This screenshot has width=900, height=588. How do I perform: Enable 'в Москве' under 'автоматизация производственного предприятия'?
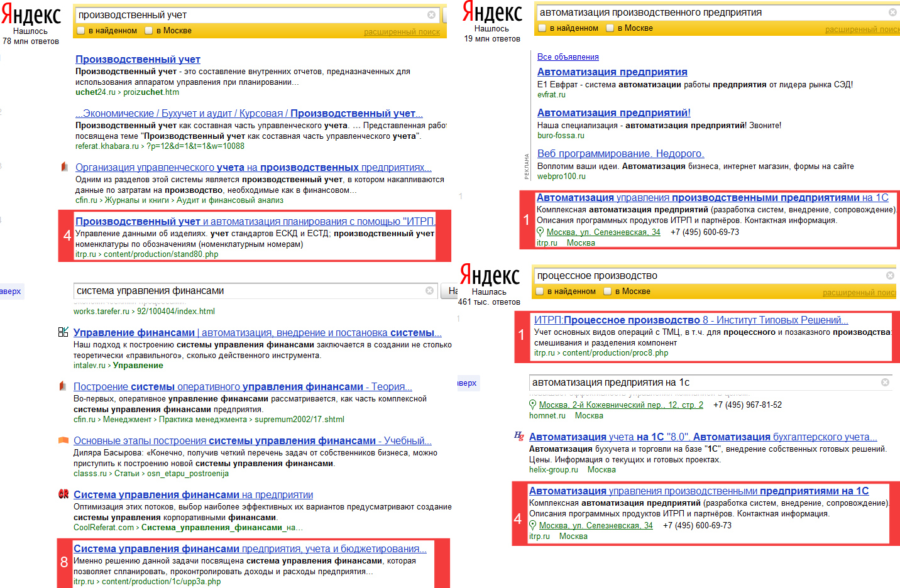(x=610, y=28)
